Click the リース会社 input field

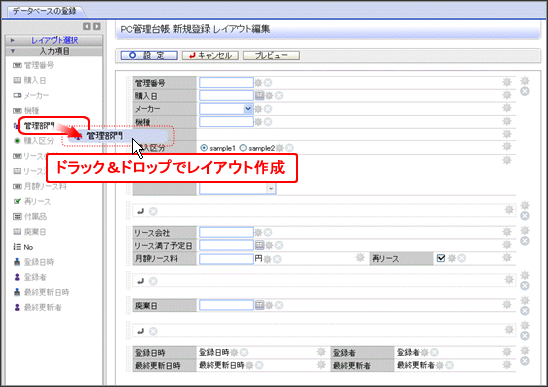226,232
